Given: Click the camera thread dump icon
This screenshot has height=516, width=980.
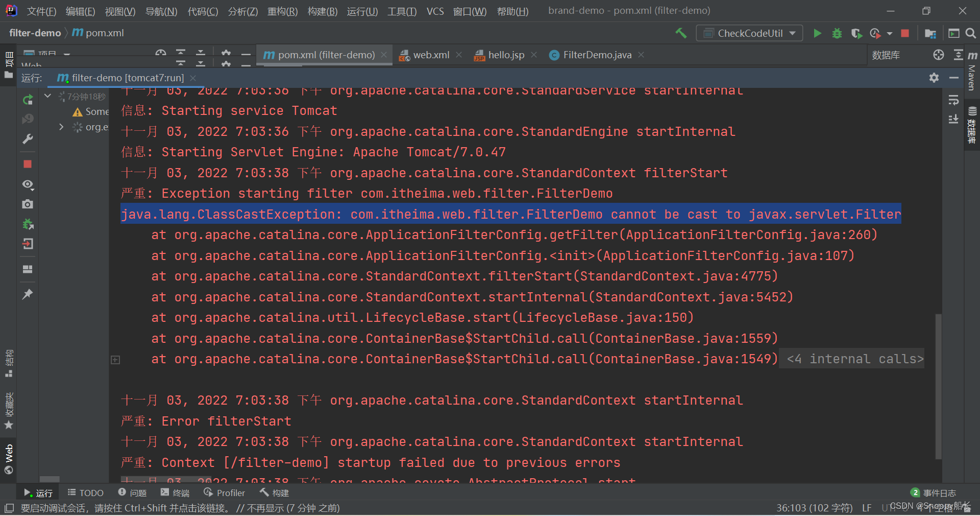Looking at the screenshot, I should point(28,204).
